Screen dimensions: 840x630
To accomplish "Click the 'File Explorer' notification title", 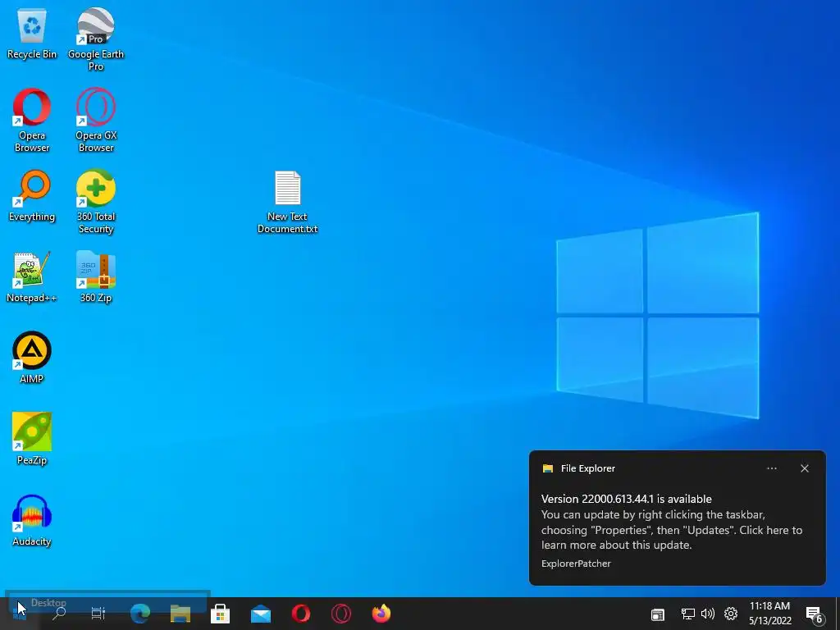I will click(x=587, y=468).
